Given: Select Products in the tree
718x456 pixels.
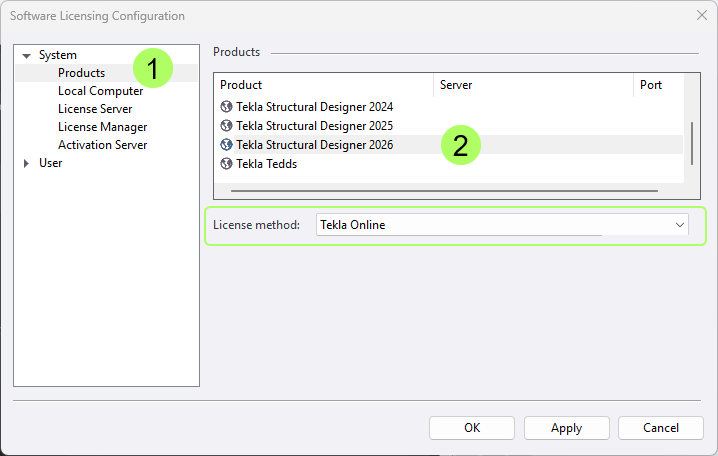Looking at the screenshot, I should [82, 73].
